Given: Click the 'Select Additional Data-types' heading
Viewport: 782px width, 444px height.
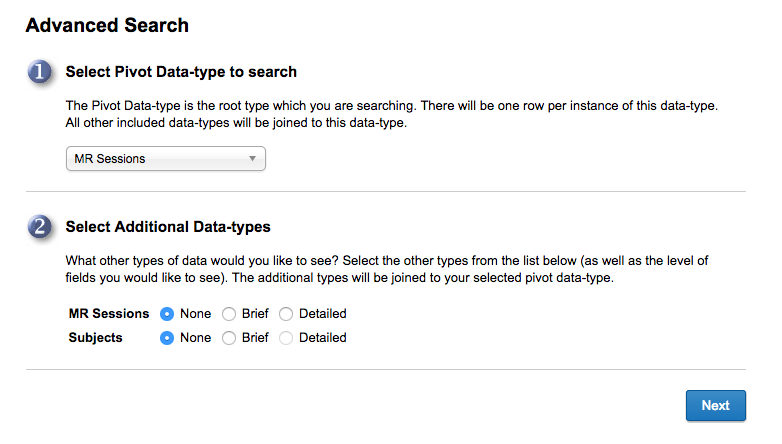Looking at the screenshot, I should (168, 227).
